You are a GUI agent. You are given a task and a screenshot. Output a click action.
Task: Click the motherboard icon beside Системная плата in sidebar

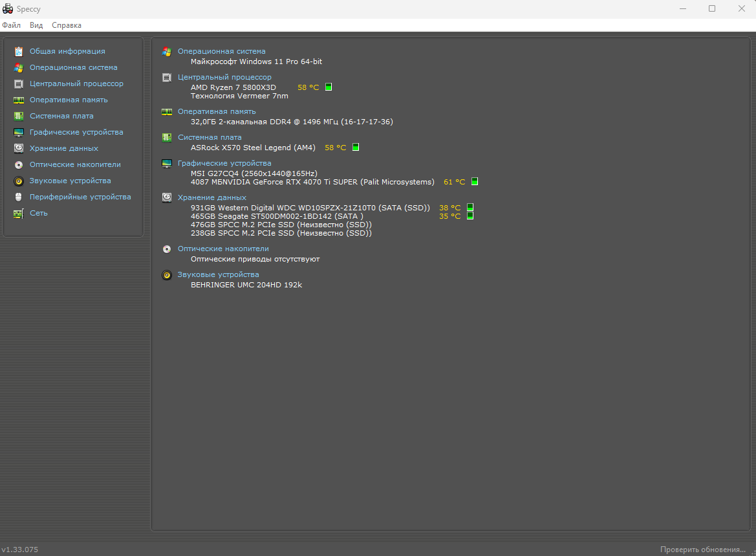(19, 116)
